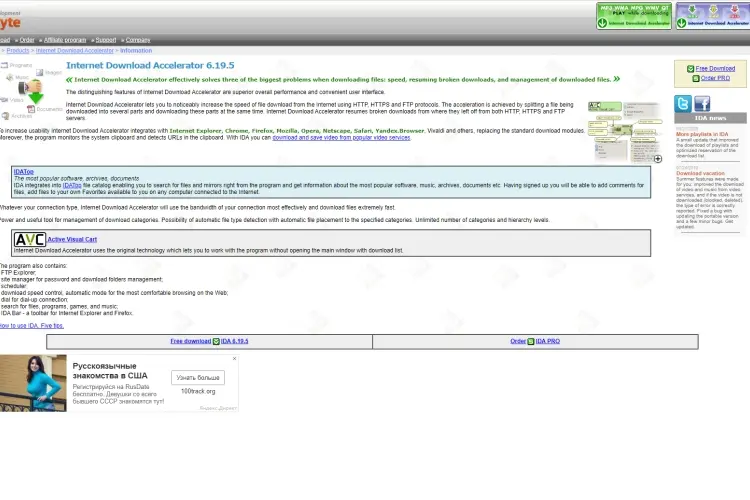Click the IDA 6.19.5 link in the bottom bar
The image size is (750, 500).
(x=234, y=341)
